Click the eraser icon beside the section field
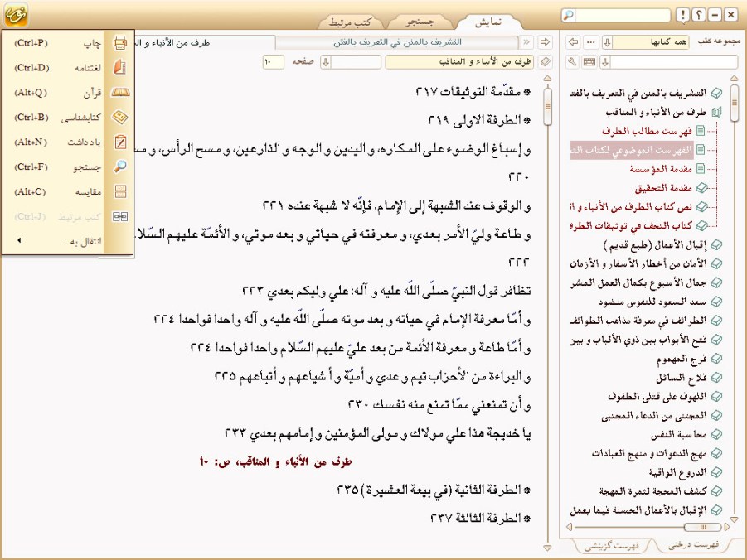747x560 pixels. click(545, 62)
